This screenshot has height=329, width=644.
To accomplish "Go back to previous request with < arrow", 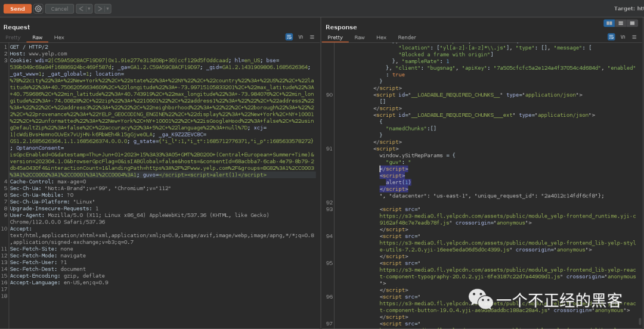I will pyautogui.click(x=80, y=8).
